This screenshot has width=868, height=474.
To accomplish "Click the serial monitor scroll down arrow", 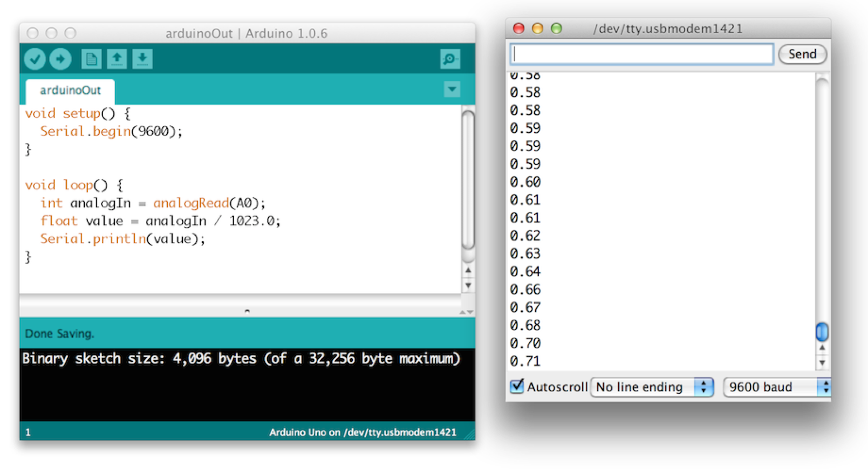I will tap(822, 363).
